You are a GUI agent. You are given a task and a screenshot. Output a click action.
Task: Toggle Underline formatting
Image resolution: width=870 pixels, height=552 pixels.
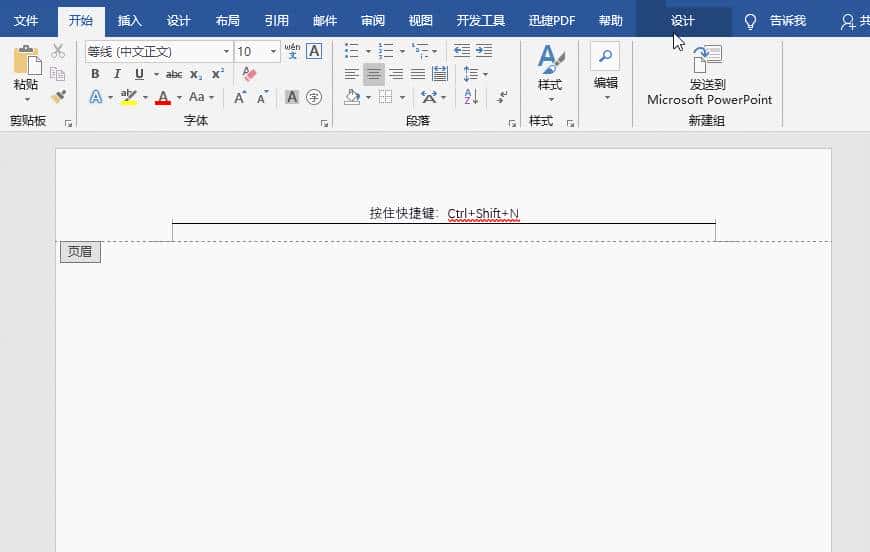click(139, 74)
